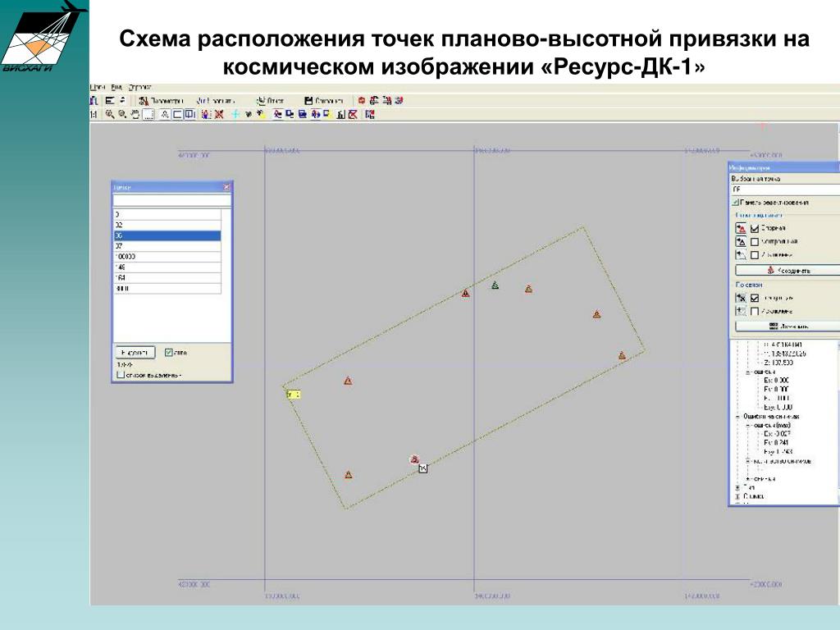Click the split frame view toolbar icon
The image size is (840, 630).
point(189,114)
